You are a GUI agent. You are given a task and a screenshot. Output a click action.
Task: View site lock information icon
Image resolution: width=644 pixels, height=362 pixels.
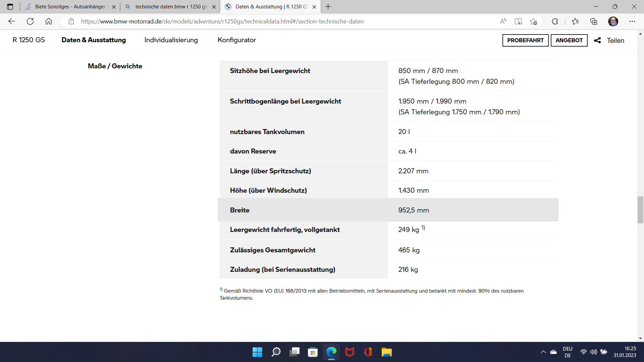tap(71, 21)
